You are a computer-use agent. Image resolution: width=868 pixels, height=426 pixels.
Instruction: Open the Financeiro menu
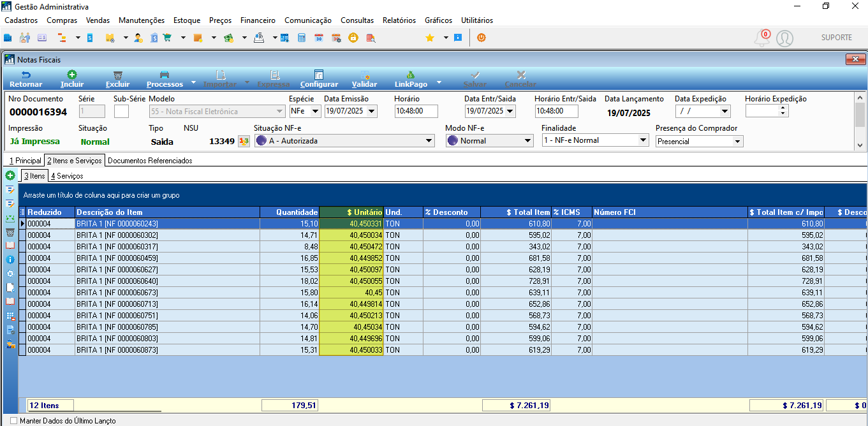(258, 20)
